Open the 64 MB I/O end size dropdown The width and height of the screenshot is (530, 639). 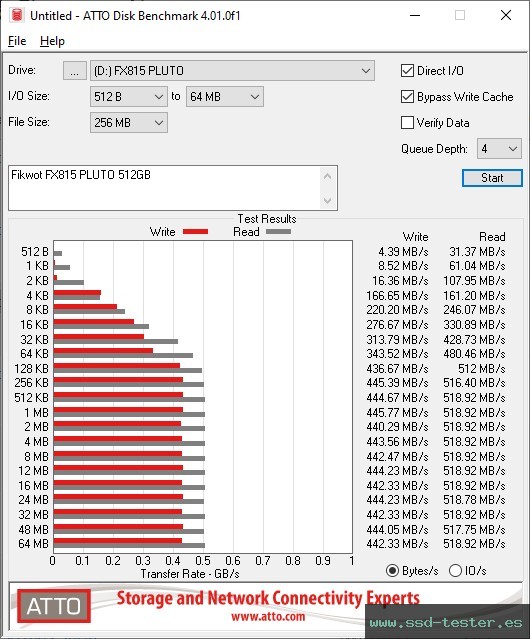[x=224, y=97]
